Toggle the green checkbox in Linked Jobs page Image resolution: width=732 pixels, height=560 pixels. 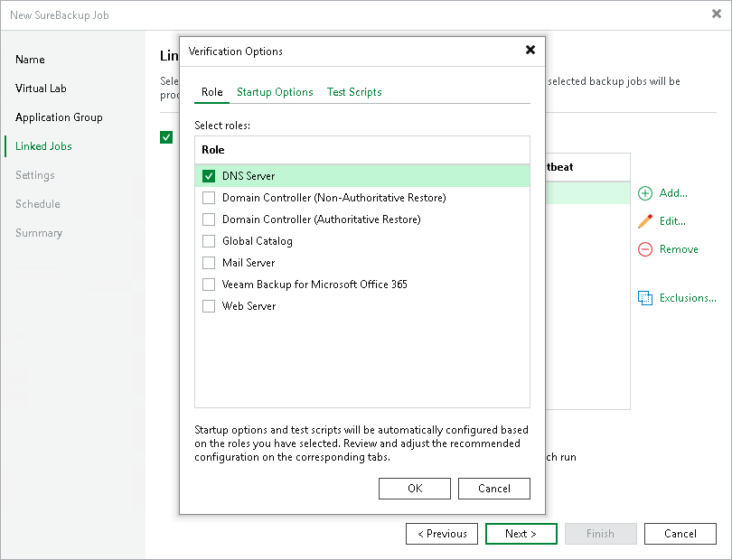166,137
